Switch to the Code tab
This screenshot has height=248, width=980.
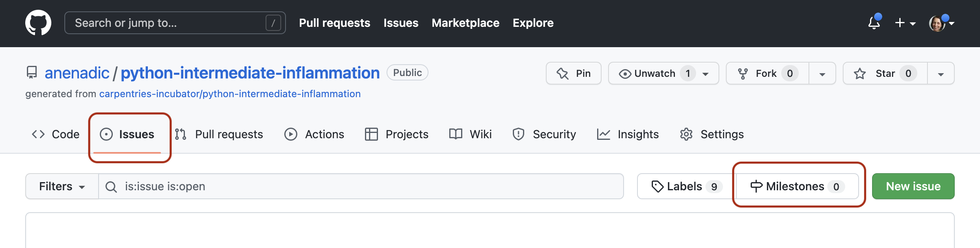[x=55, y=134]
